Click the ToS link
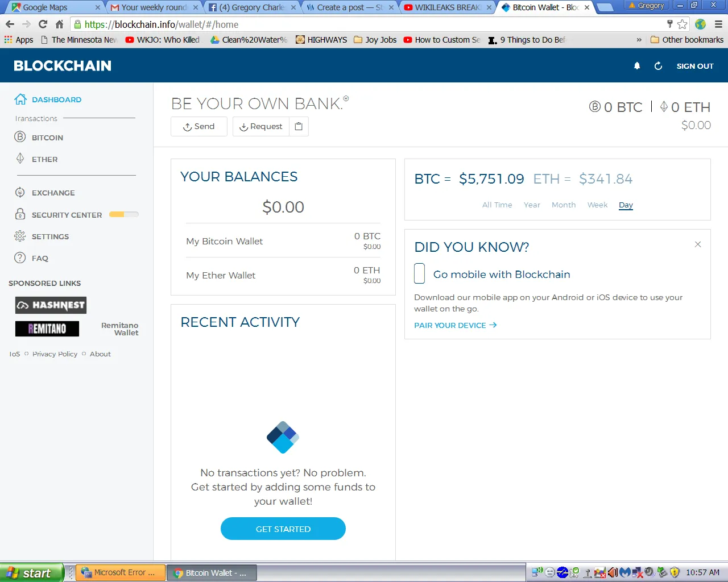This screenshot has height=582, width=728. [x=15, y=354]
